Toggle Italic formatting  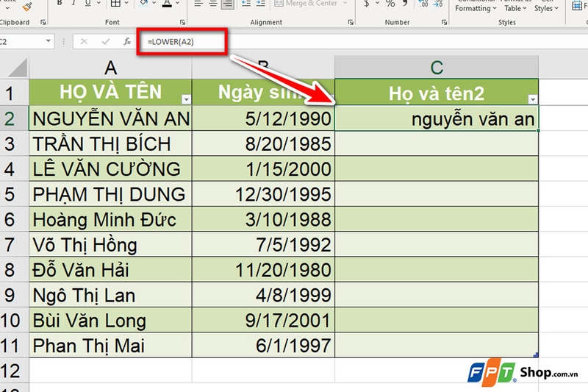pos(73,3)
